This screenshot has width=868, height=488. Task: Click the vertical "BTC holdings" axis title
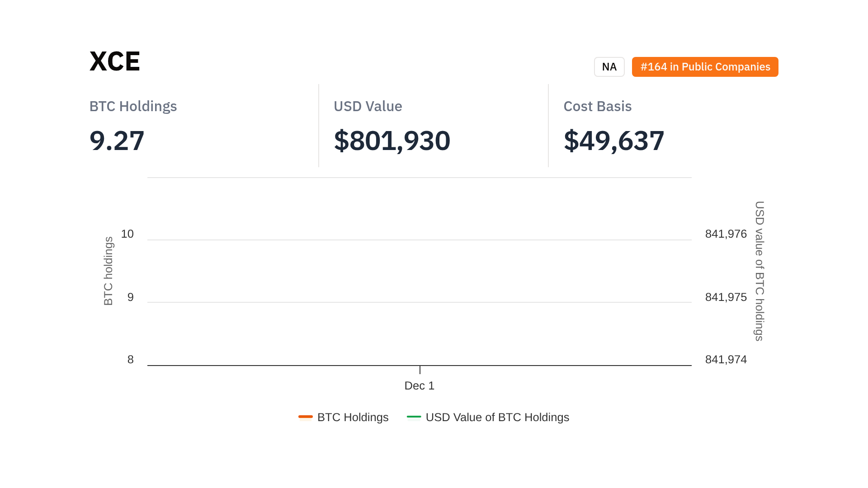tap(108, 271)
